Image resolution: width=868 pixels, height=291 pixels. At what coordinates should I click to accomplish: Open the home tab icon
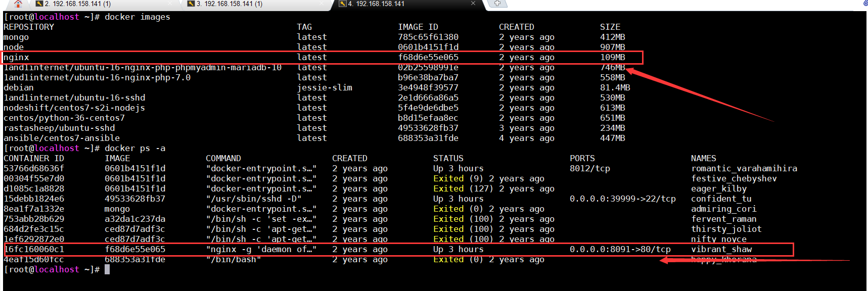click(x=18, y=4)
